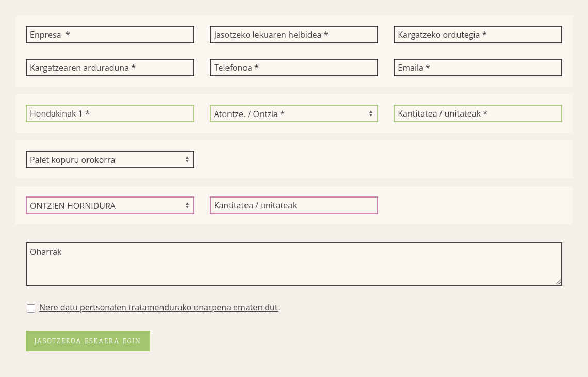
Task: Submit with Jasotzekoa eskaera egin button
Action: (88, 340)
